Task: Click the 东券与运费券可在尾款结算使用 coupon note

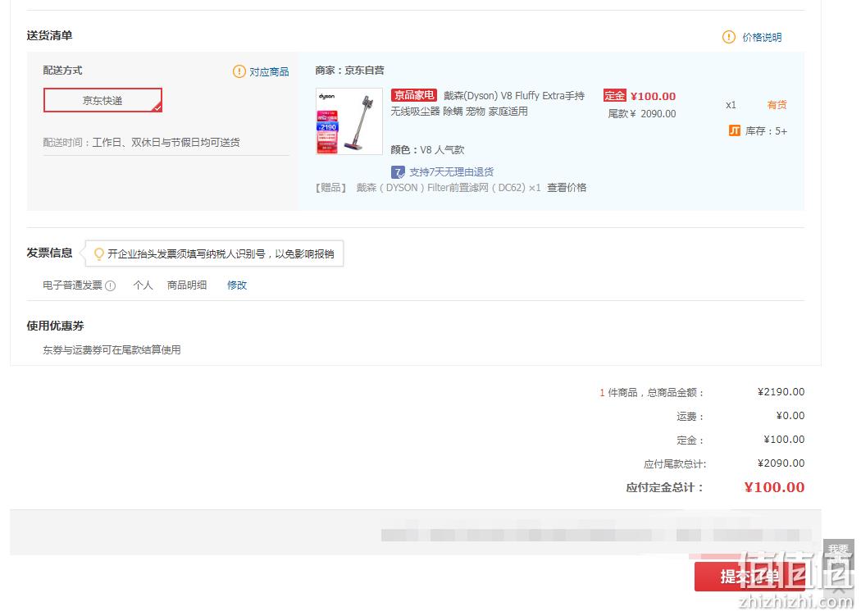Action: tap(112, 350)
